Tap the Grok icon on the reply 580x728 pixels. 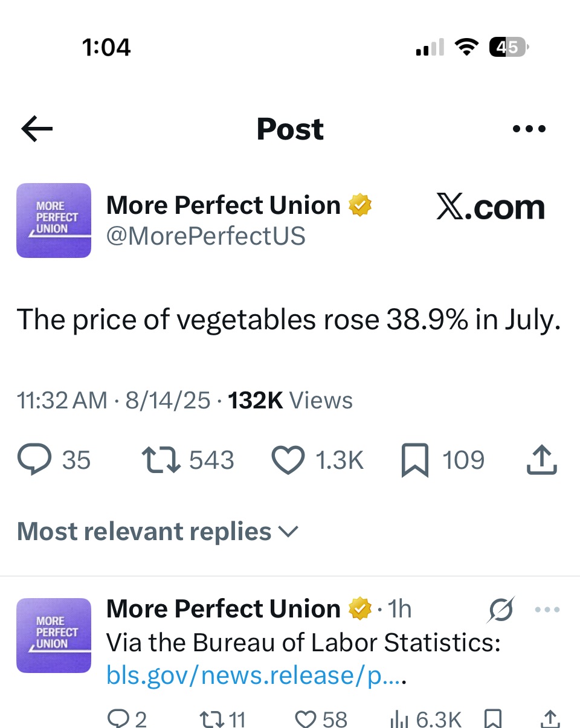pos(501,610)
